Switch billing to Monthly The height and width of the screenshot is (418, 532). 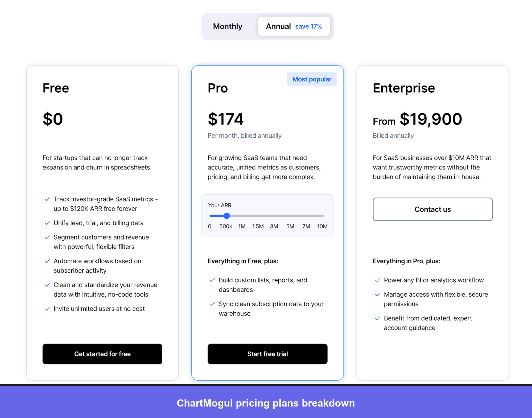(x=227, y=26)
